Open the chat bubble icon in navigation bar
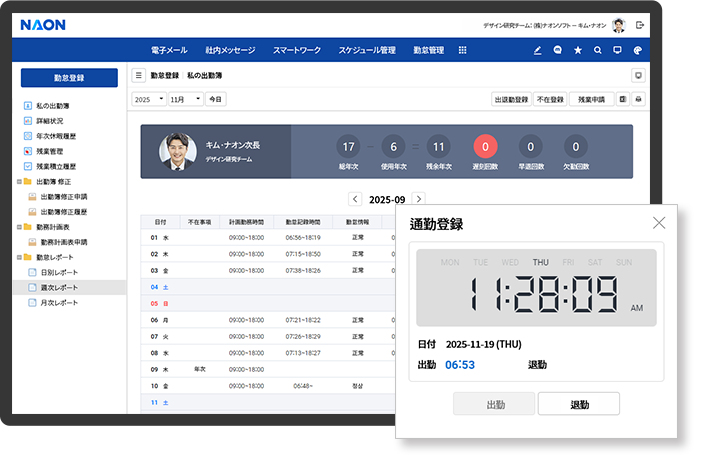 [x=557, y=50]
